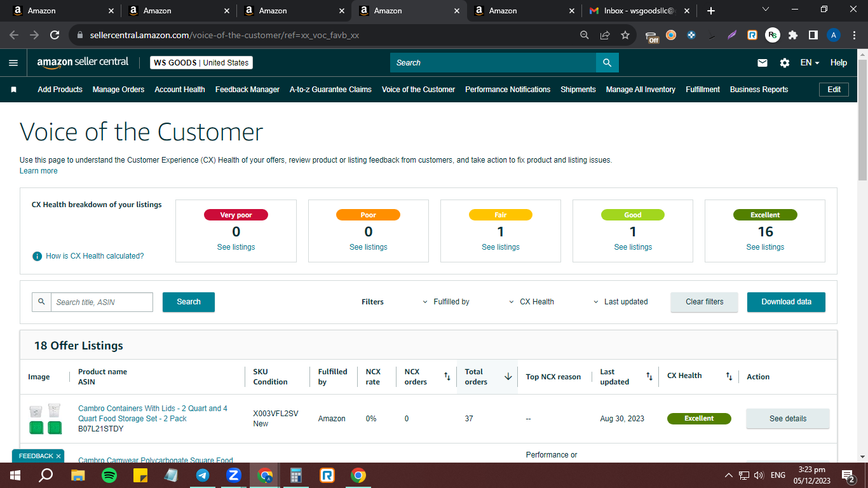Bookmark this page with the star icon
Viewport: 868px width, 488px height.
pyautogui.click(x=625, y=35)
